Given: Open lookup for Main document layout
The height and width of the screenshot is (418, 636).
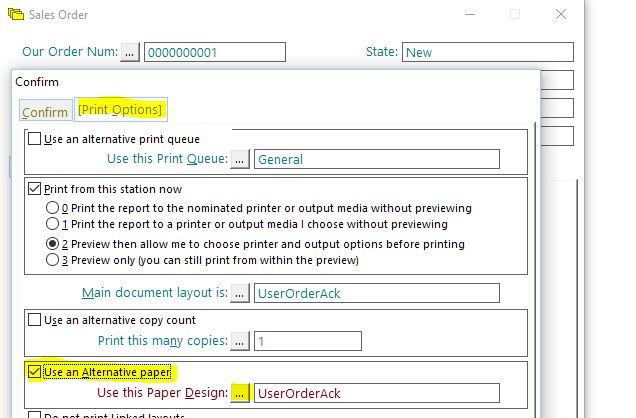Looking at the screenshot, I should coord(240,293).
